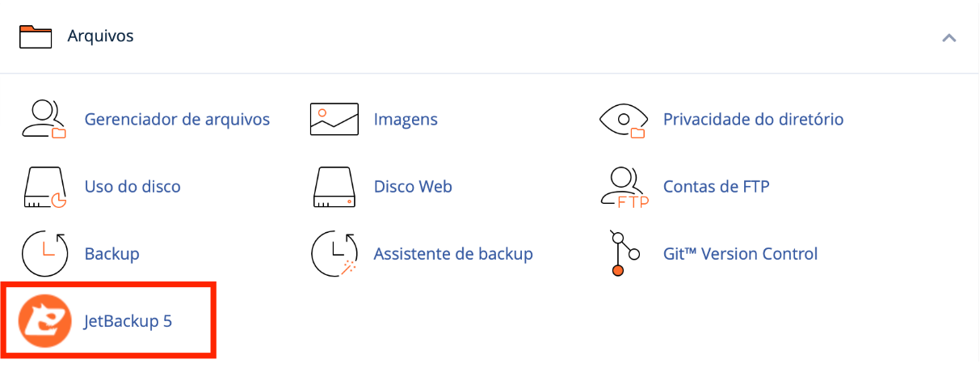Select the Disco Web link
Image resolution: width=980 pixels, height=368 pixels.
click(x=413, y=187)
